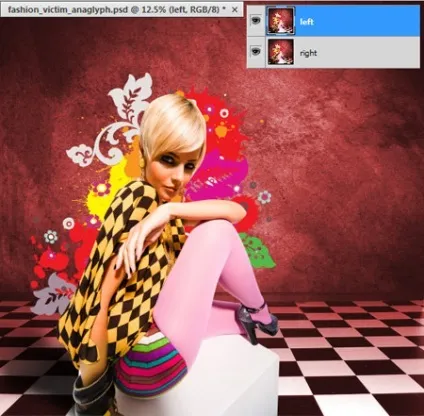Select the left layer thumbnail

[281, 21]
